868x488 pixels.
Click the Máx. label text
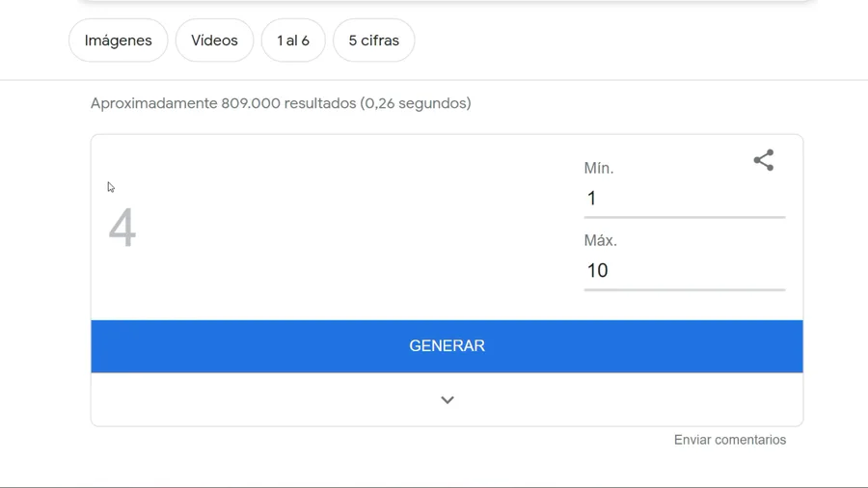[600, 241]
